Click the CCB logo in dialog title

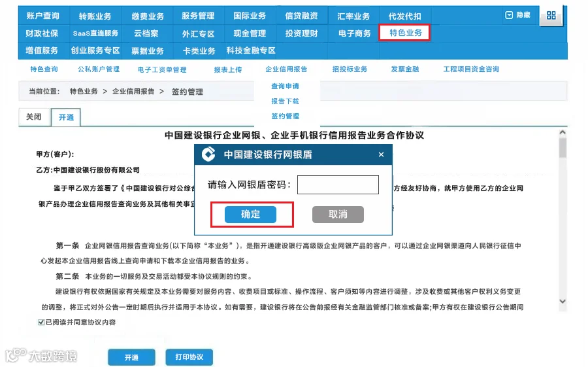208,154
